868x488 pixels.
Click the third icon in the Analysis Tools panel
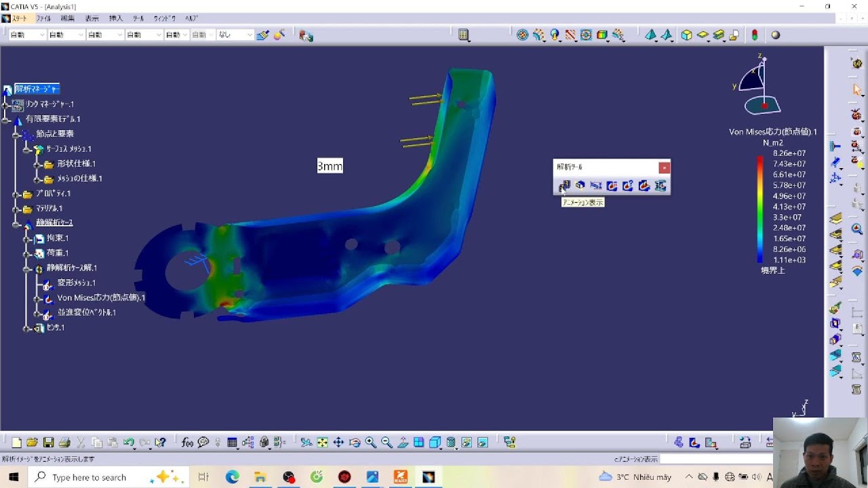click(x=596, y=186)
